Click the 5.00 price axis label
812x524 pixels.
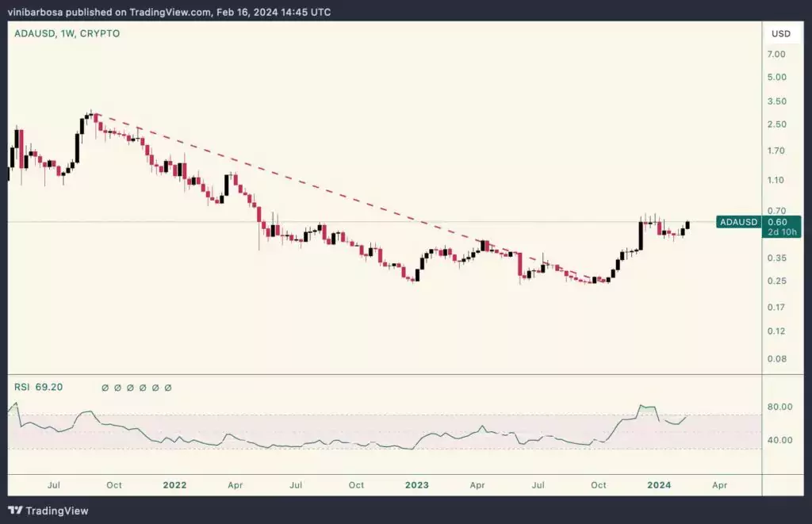(777, 77)
